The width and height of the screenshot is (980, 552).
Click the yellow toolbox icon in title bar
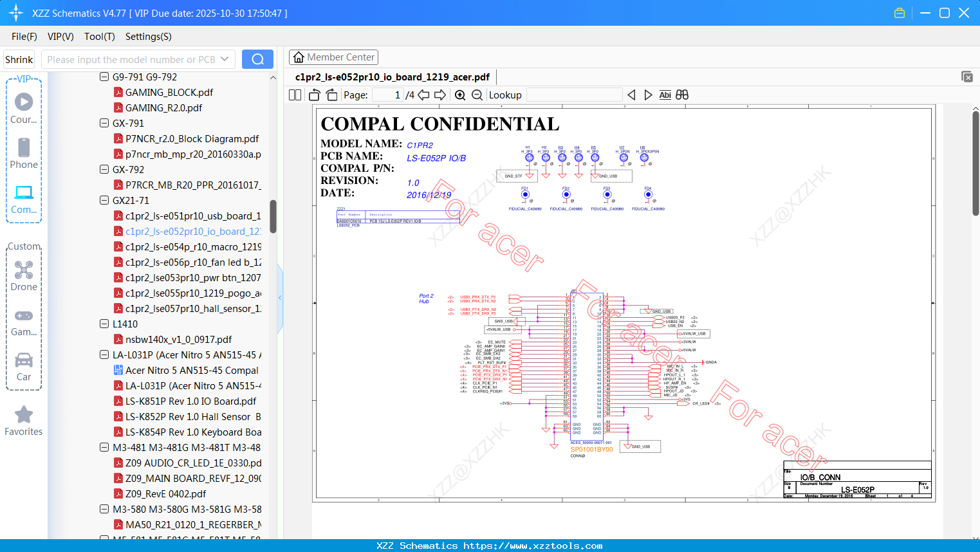coord(900,13)
